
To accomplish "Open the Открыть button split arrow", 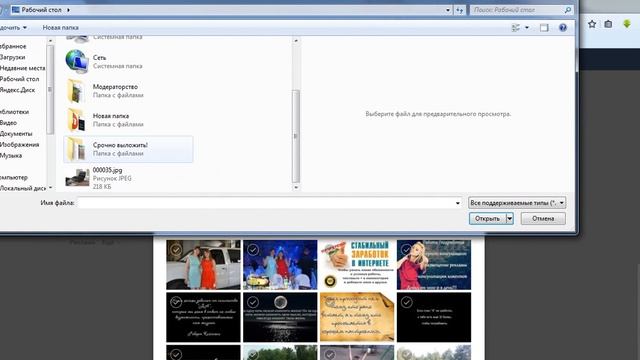I will click(x=509, y=218).
